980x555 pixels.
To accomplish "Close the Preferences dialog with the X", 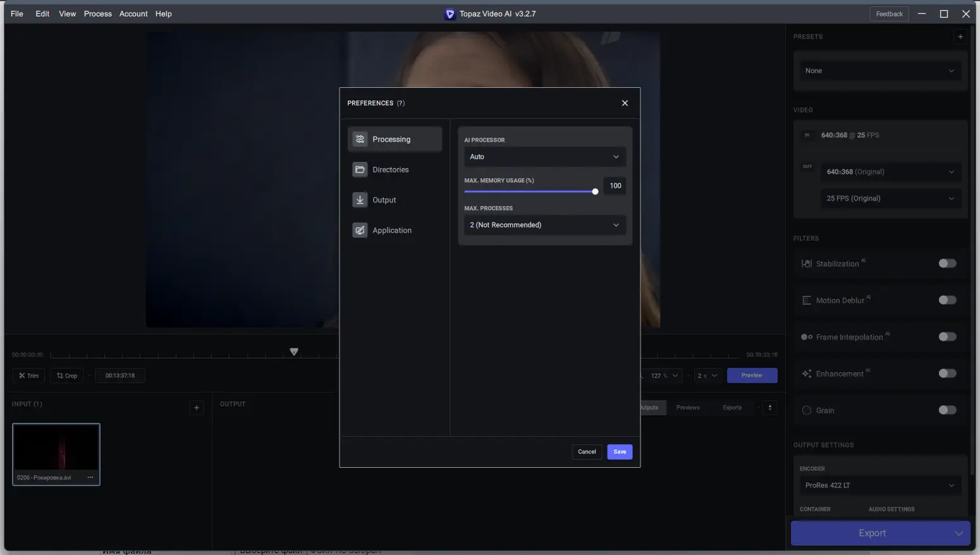I will pos(625,103).
